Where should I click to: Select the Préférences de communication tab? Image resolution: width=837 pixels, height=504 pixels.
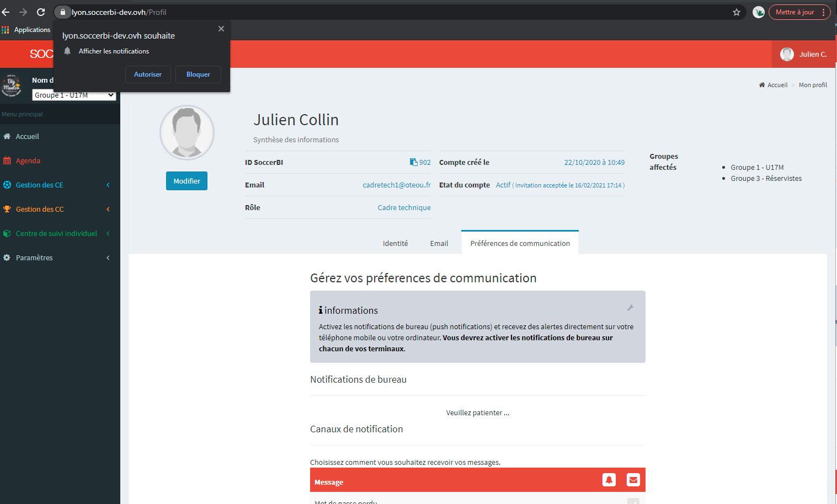point(520,243)
